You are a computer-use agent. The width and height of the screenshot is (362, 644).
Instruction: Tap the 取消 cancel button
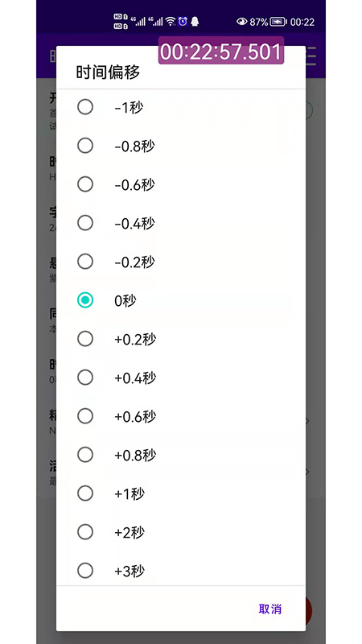(270, 609)
